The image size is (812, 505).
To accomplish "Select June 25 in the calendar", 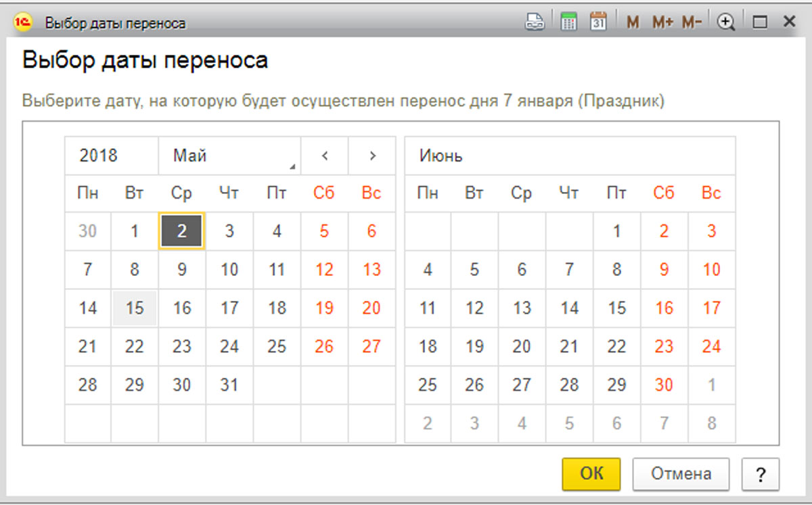I will point(427,385).
